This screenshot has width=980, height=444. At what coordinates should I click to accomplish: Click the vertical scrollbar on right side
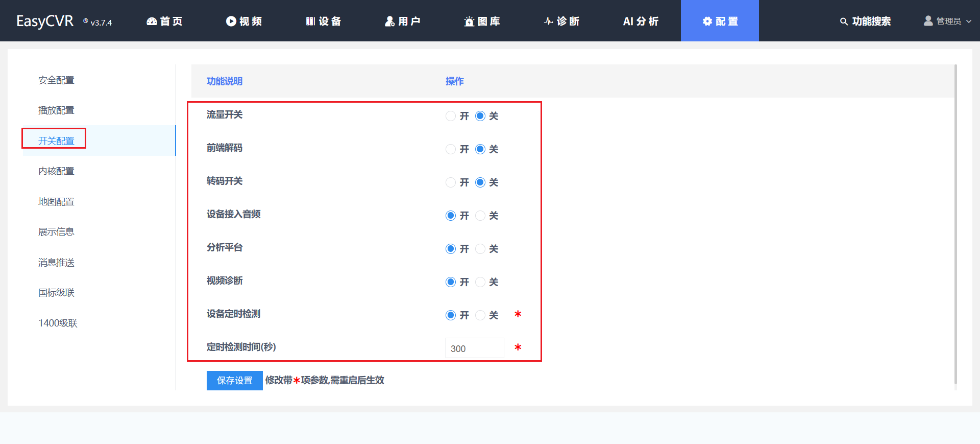(x=955, y=225)
